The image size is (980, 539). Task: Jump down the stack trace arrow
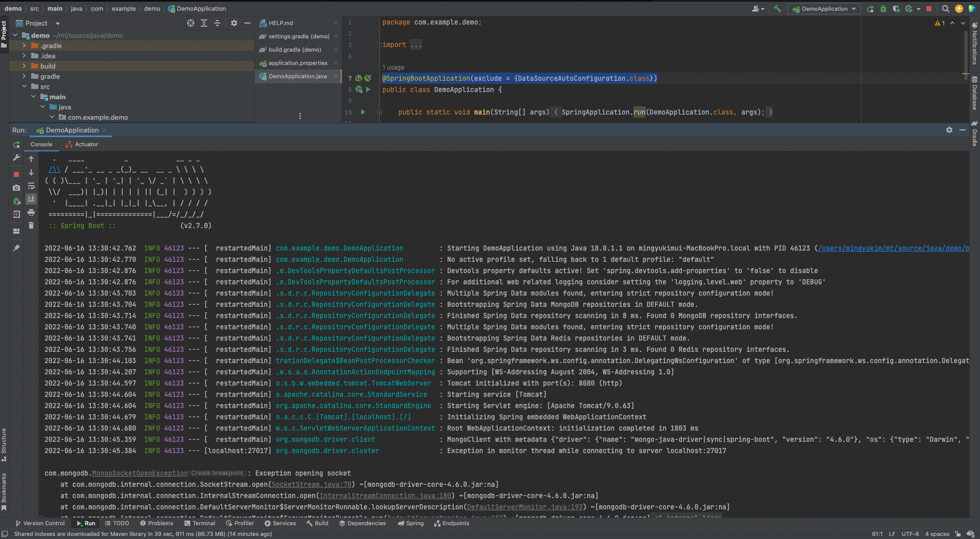(x=31, y=172)
